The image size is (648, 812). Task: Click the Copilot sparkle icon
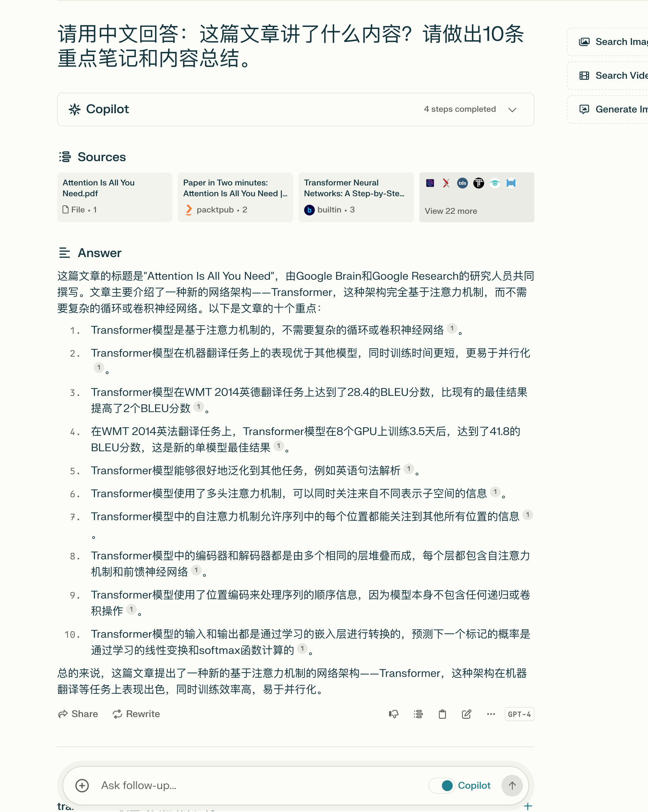pos(75,109)
